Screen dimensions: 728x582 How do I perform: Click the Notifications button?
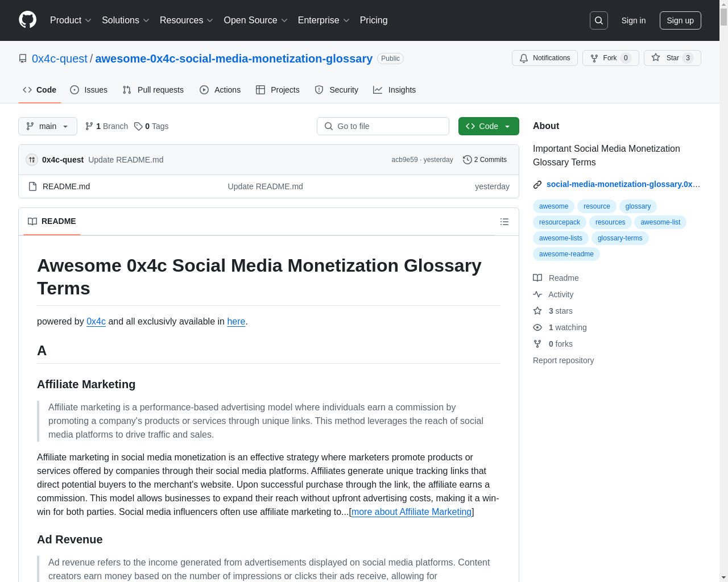pyautogui.click(x=545, y=58)
